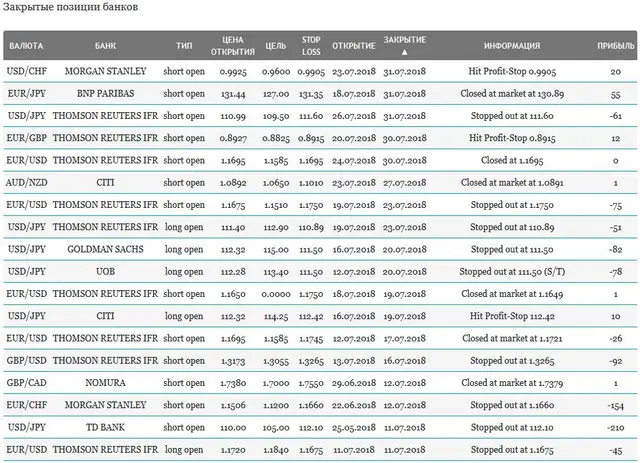Click Closed at market at 1.1649
The image size is (640, 463).
(x=512, y=294)
